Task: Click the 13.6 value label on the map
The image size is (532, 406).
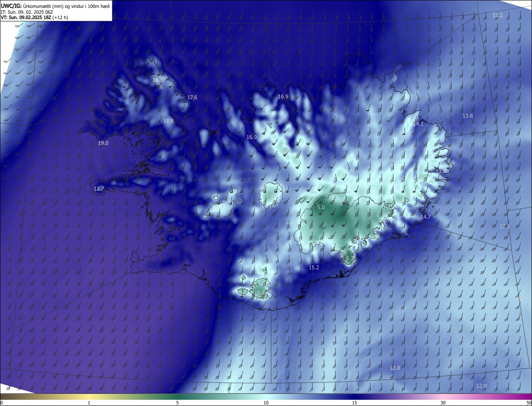Action: point(468,116)
